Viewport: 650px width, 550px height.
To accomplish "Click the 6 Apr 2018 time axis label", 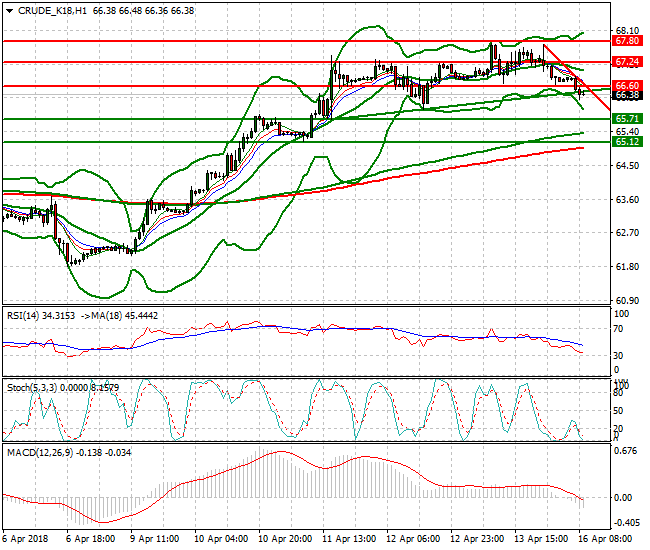I will coord(25,539).
